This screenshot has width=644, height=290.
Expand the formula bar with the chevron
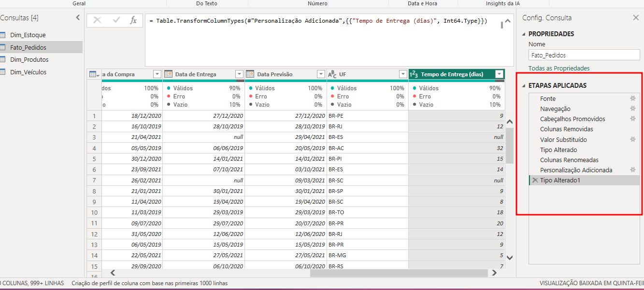[x=507, y=21]
